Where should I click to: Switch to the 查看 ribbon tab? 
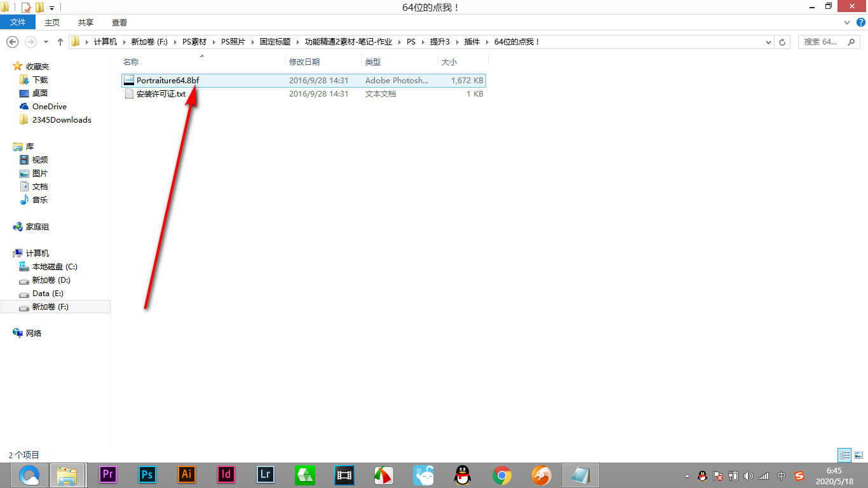pos(119,22)
